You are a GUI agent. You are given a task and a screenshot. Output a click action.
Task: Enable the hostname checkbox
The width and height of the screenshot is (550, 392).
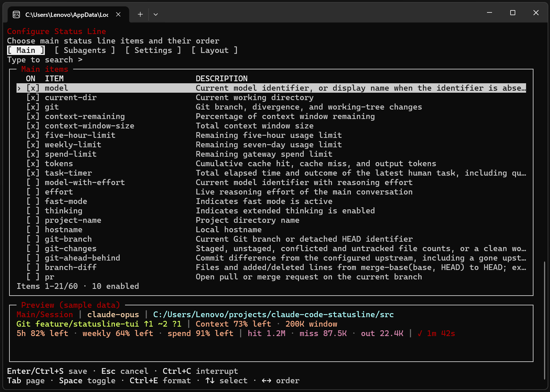pyautogui.click(x=33, y=230)
